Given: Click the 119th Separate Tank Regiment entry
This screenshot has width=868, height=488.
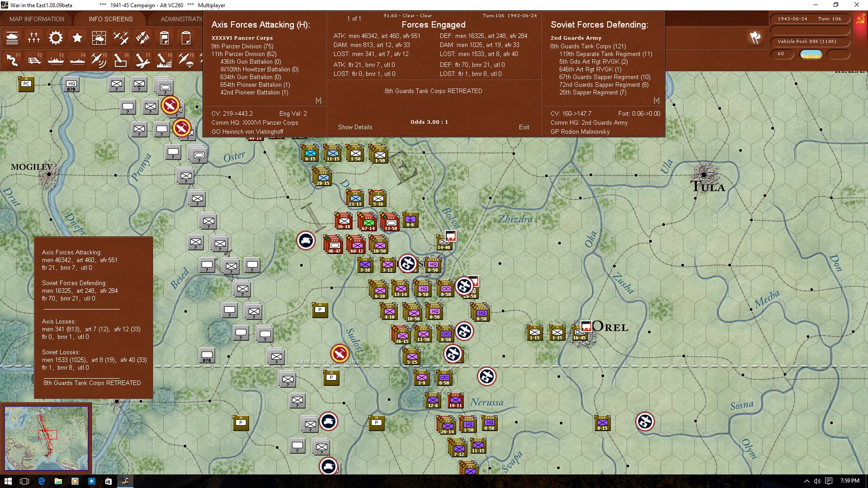Looking at the screenshot, I should tap(606, 54).
